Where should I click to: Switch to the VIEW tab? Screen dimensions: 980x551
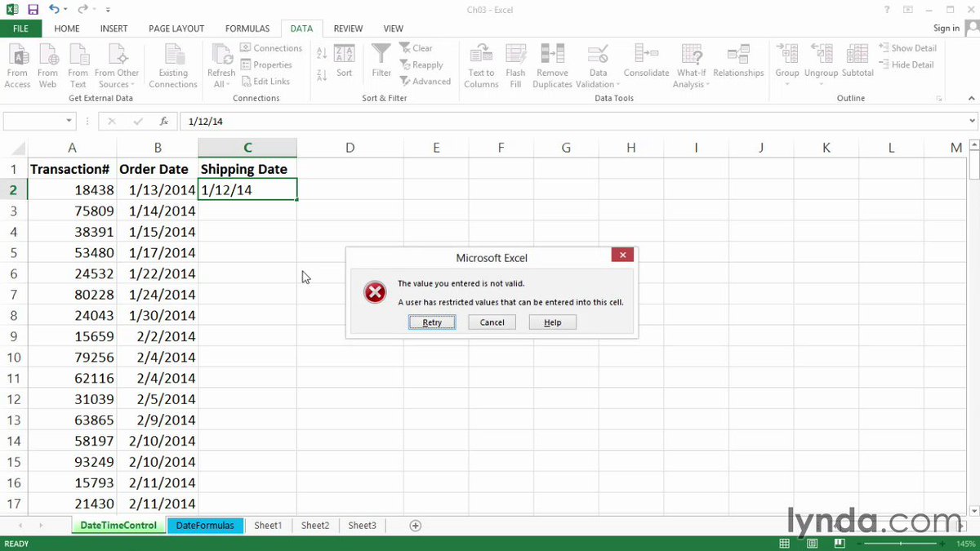click(x=393, y=29)
